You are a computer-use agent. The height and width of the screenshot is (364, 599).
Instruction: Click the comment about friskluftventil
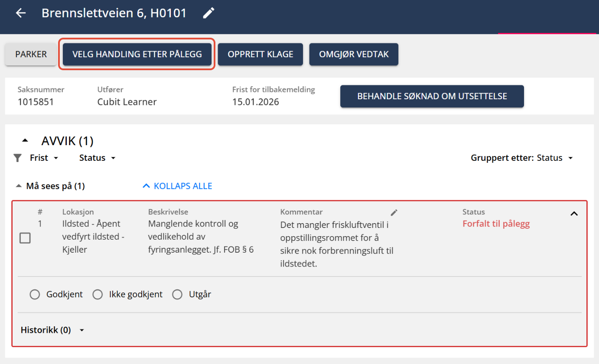click(x=337, y=244)
